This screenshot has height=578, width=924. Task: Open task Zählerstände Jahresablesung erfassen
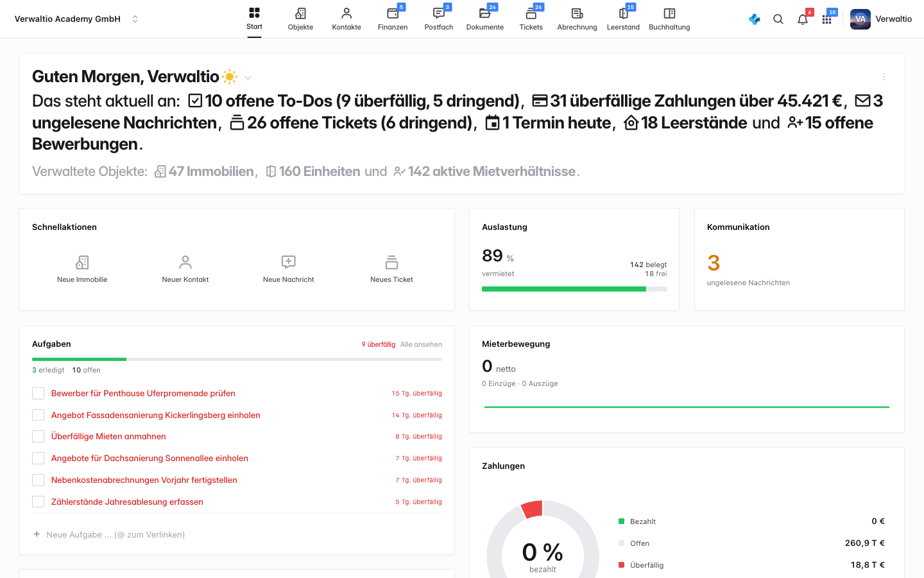127,502
